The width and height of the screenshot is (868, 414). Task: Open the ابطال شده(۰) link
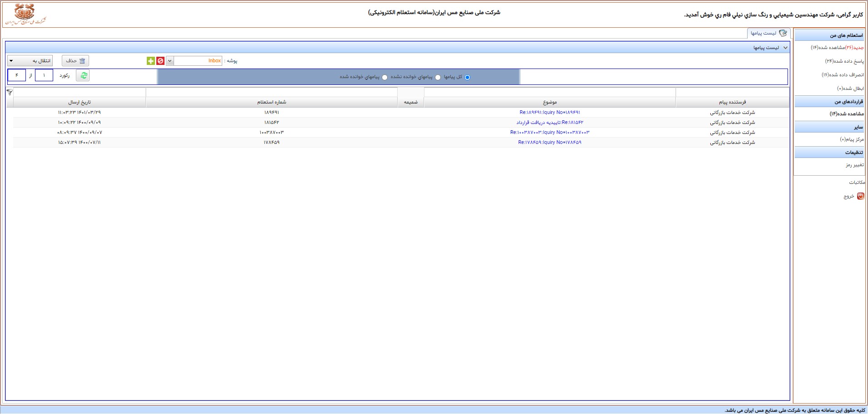(851, 89)
